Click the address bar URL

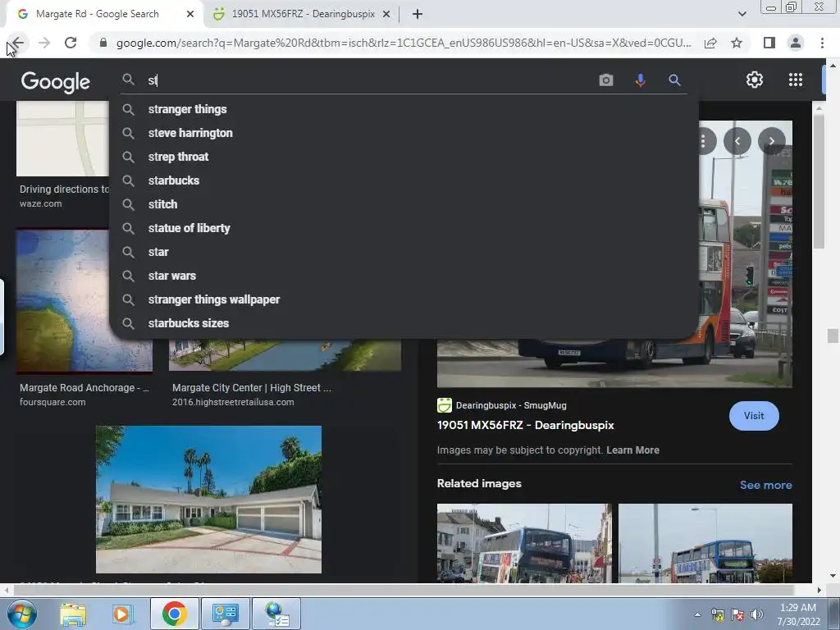404,43
